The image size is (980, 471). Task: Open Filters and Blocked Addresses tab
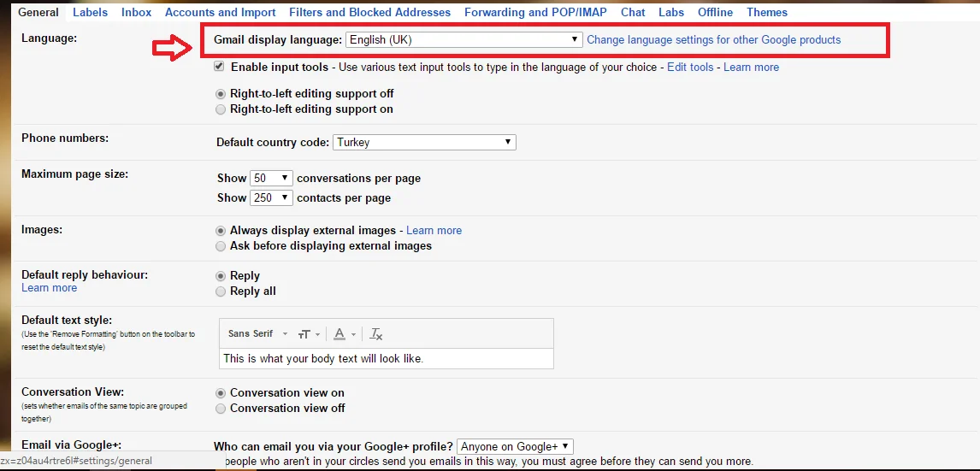point(370,13)
